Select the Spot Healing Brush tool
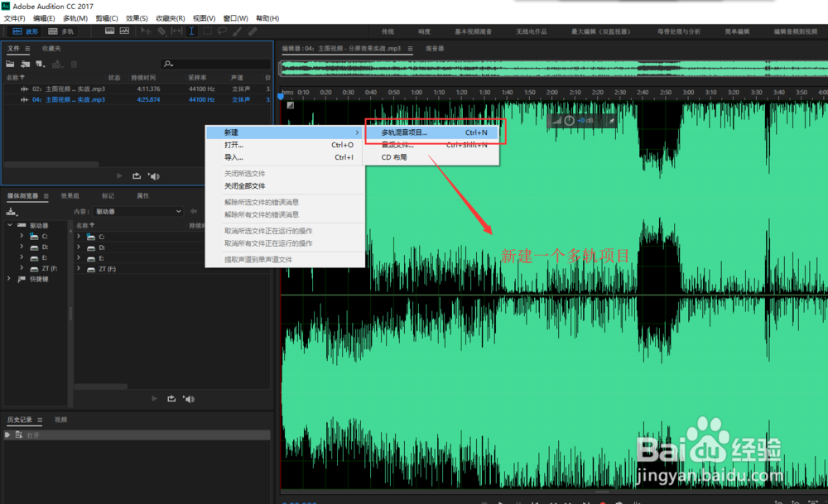Image resolution: width=828 pixels, height=504 pixels. point(253,31)
